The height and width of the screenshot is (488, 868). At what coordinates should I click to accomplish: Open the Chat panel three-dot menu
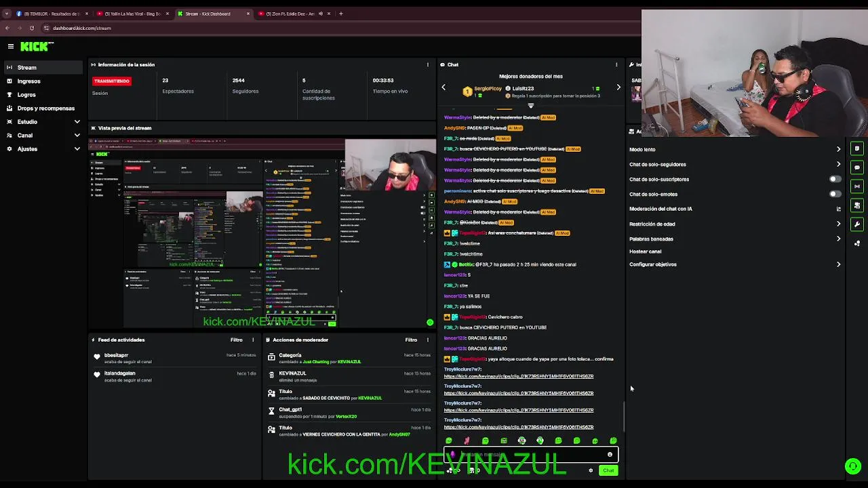click(616, 65)
